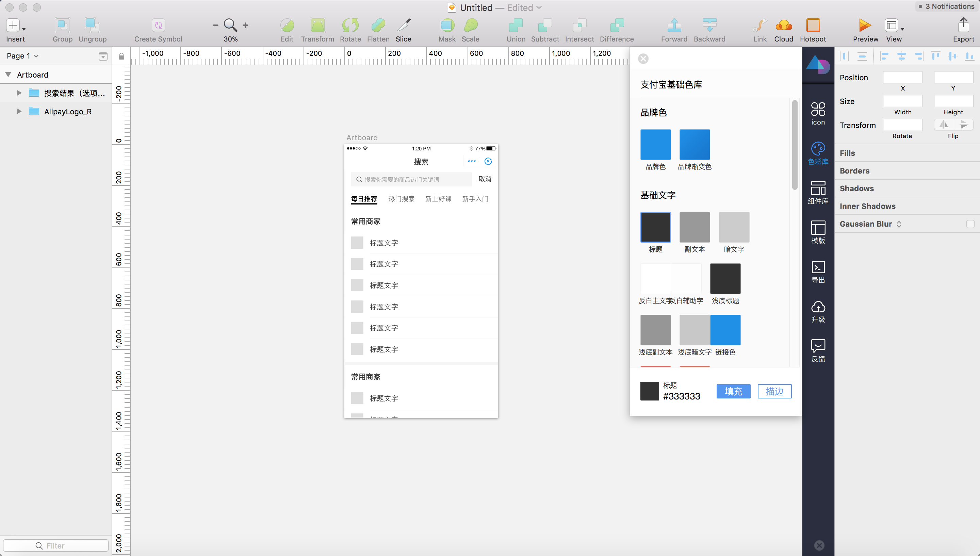Select the Slice tool in toolbar
The width and height of the screenshot is (980, 556).
coord(403,26)
